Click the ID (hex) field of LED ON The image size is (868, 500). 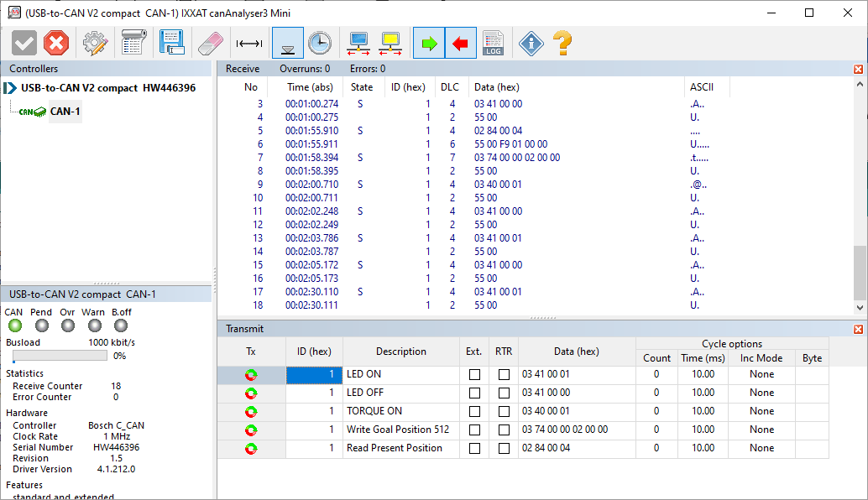pyautogui.click(x=314, y=374)
